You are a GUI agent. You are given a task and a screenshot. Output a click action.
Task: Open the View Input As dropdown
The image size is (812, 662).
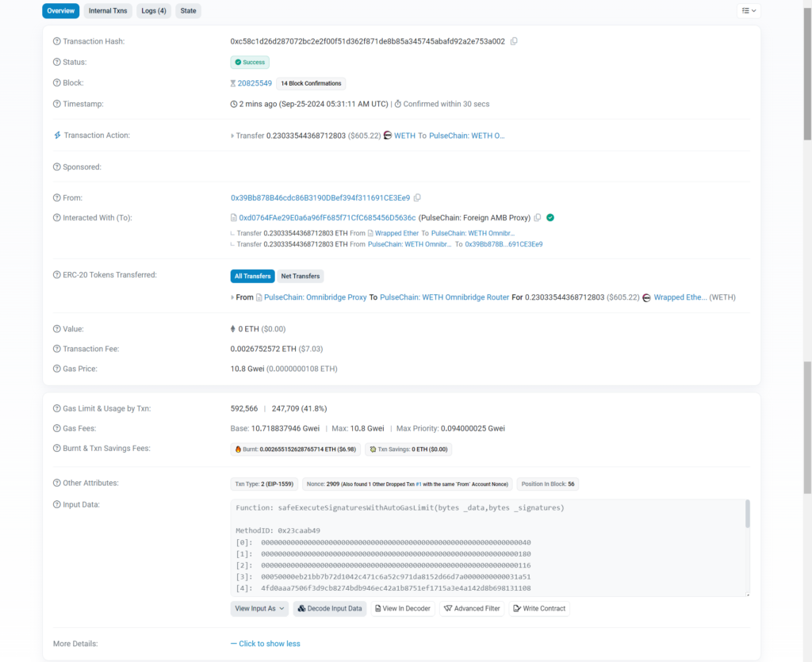point(259,609)
